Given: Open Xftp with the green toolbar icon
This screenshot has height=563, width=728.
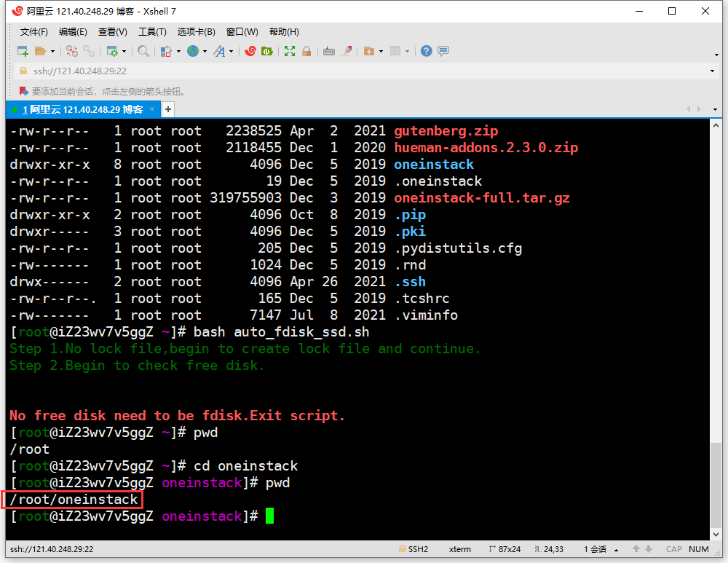Looking at the screenshot, I should [x=267, y=51].
